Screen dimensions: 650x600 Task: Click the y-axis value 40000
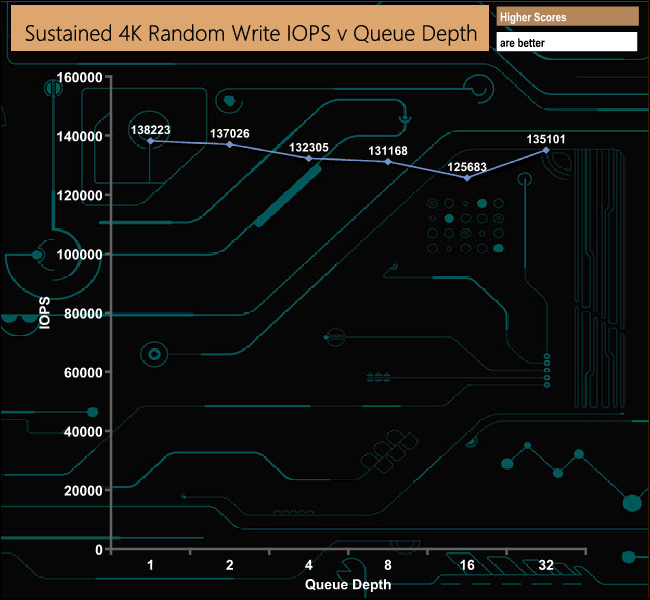pyautogui.click(x=83, y=432)
